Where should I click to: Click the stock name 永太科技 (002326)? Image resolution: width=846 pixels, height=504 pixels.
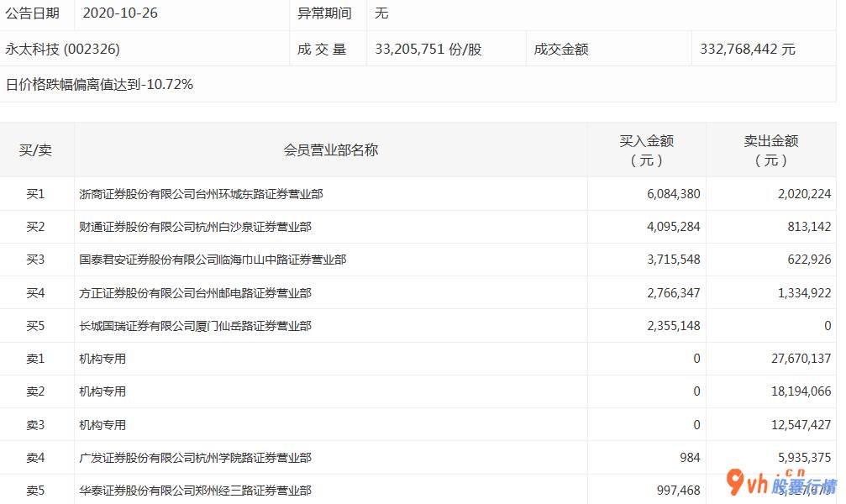tap(62, 49)
